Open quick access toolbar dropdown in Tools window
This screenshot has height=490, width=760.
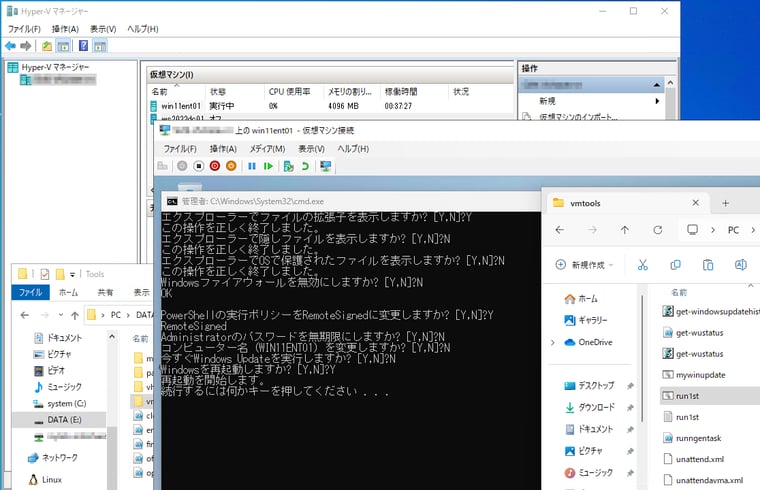(72, 274)
